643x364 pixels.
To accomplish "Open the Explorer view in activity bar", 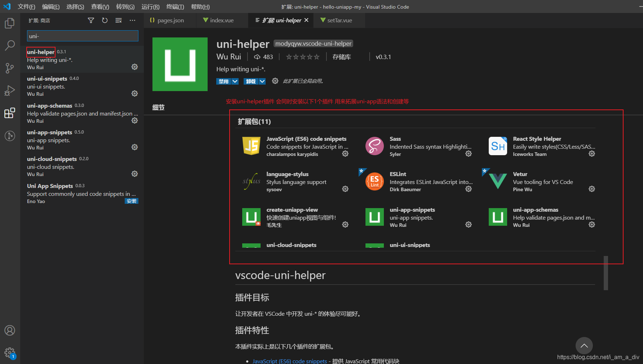I will [10, 23].
